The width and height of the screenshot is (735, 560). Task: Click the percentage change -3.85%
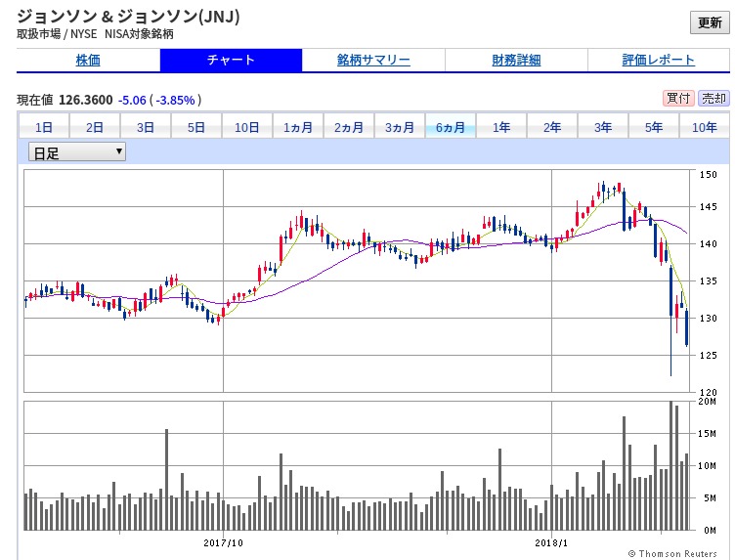pyautogui.click(x=175, y=100)
